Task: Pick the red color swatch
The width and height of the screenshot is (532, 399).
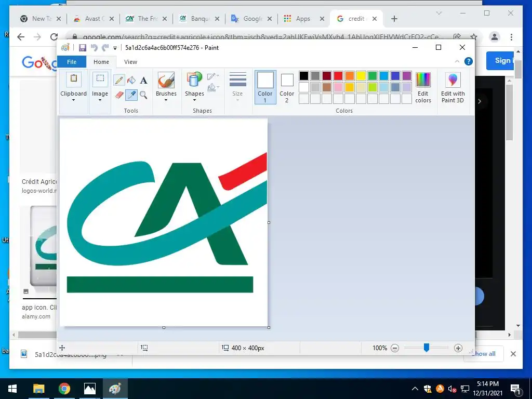Action: click(338, 76)
